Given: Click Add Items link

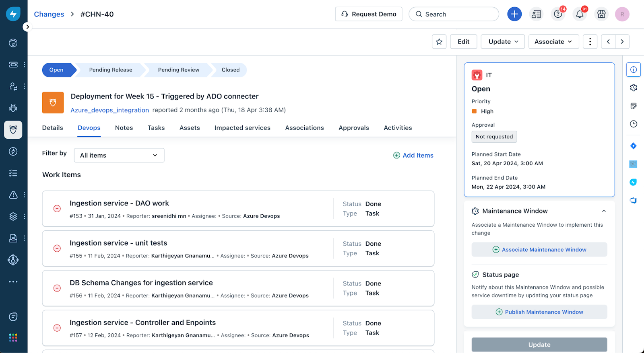Looking at the screenshot, I should point(413,155).
